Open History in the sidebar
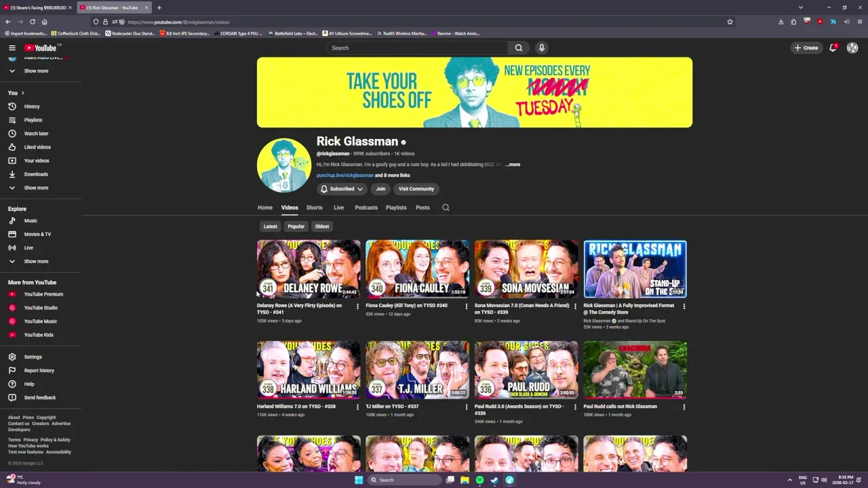868x488 pixels. pyautogui.click(x=32, y=106)
